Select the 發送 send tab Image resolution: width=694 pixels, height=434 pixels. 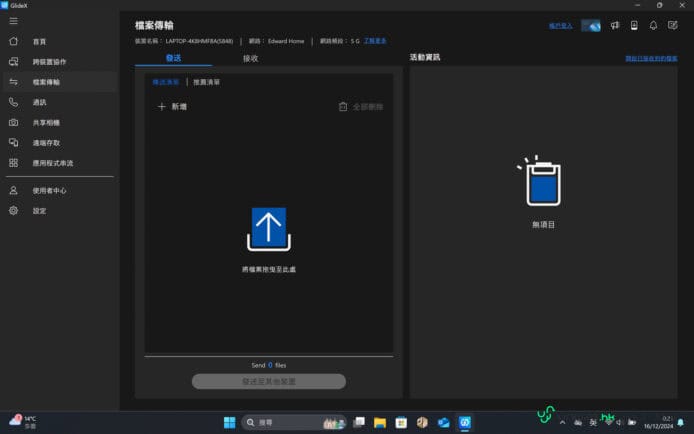pos(173,58)
